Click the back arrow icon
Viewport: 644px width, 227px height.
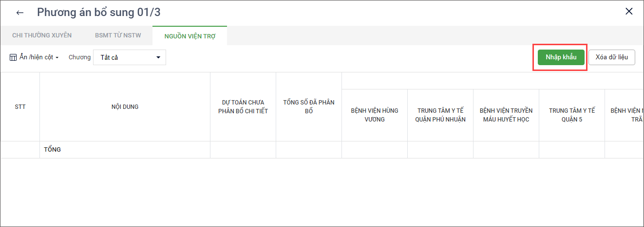(x=20, y=13)
